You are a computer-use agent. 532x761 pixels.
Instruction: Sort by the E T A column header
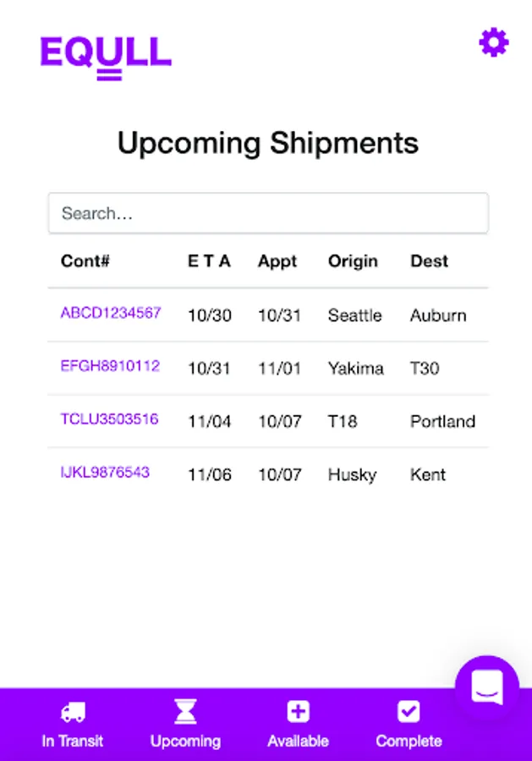click(x=209, y=261)
